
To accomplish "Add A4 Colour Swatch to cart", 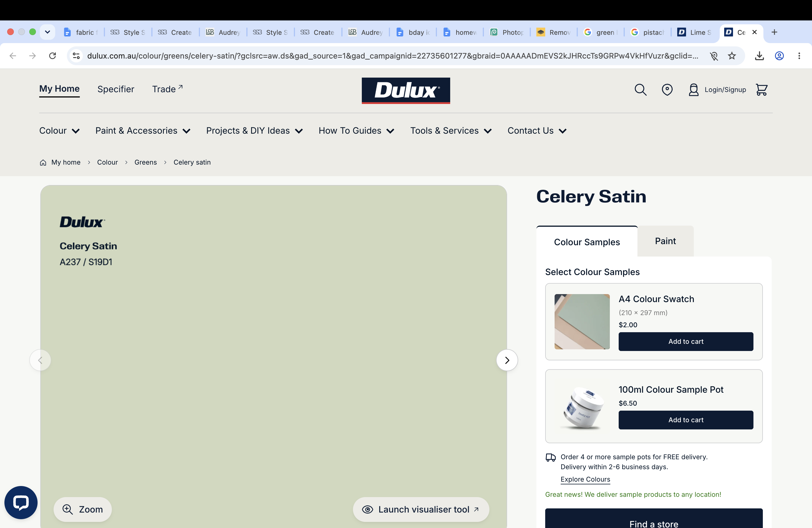I will point(686,341).
